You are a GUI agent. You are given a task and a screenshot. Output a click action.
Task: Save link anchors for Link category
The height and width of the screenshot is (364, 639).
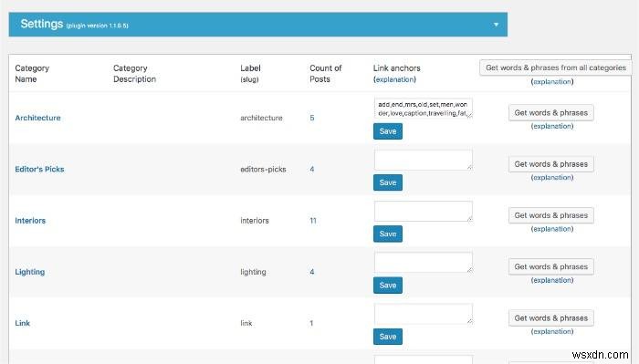388,337
